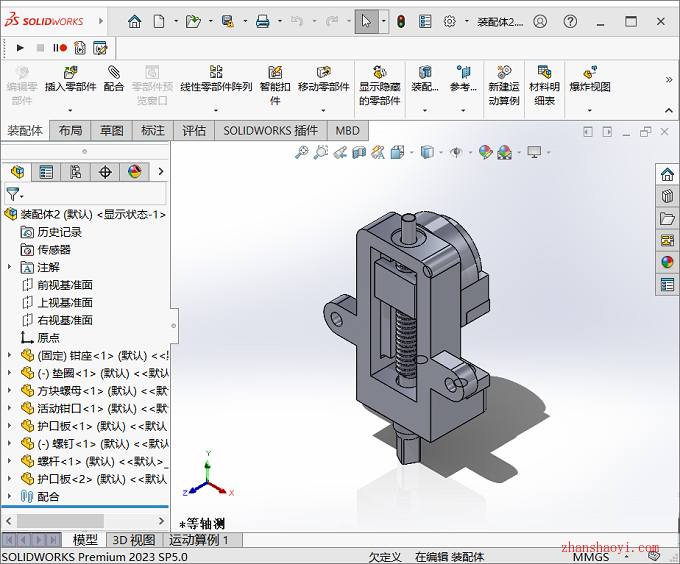
Task: Click the user account login icon
Action: [540, 21]
